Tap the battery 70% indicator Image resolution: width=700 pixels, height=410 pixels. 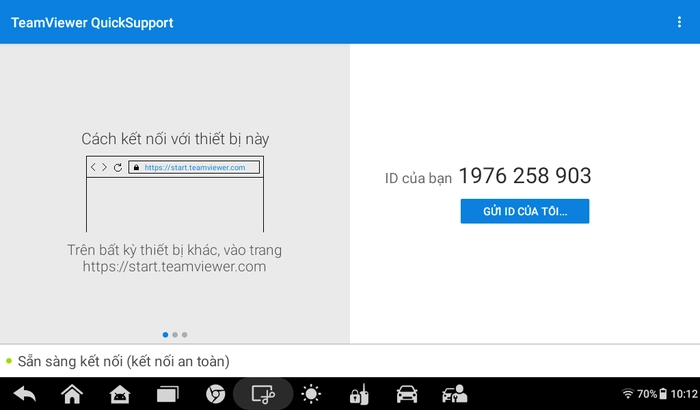coord(652,393)
